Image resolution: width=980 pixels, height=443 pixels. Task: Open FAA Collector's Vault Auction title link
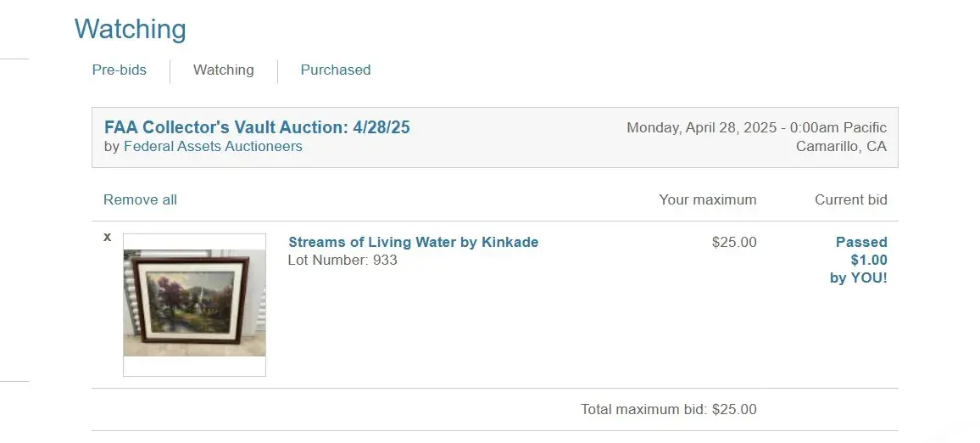pyautogui.click(x=257, y=127)
